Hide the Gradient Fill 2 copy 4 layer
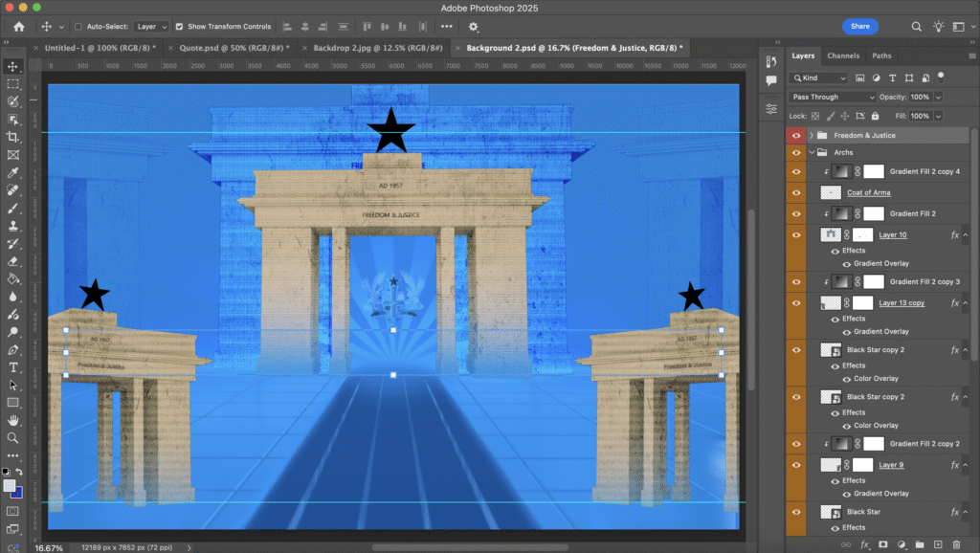The height and width of the screenshot is (553, 980). (795, 171)
